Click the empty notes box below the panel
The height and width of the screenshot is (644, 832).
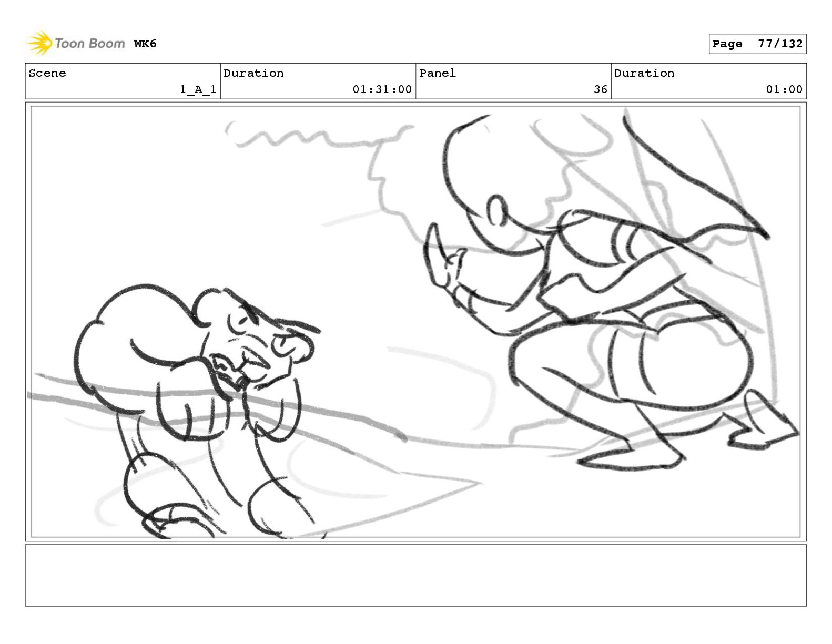415,575
